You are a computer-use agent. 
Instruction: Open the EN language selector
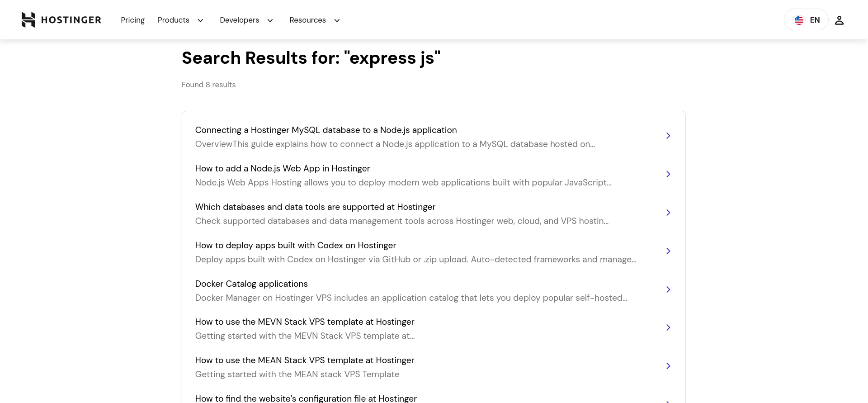pyautogui.click(x=806, y=20)
